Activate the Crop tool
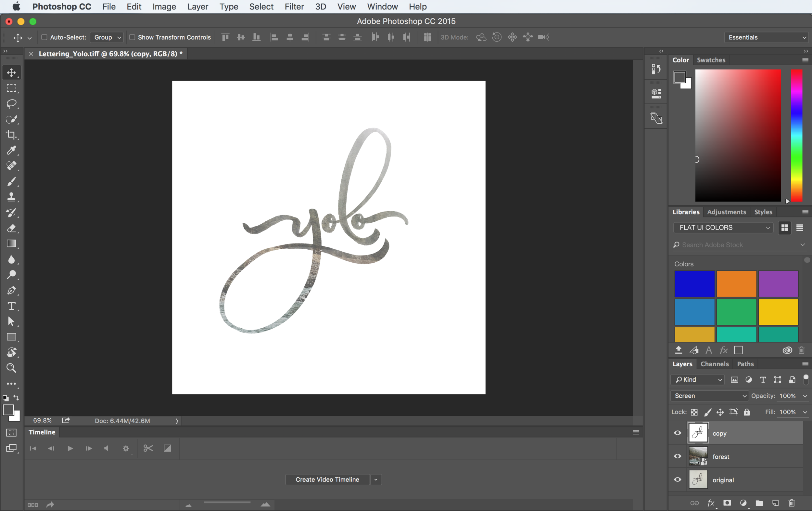 coord(11,135)
